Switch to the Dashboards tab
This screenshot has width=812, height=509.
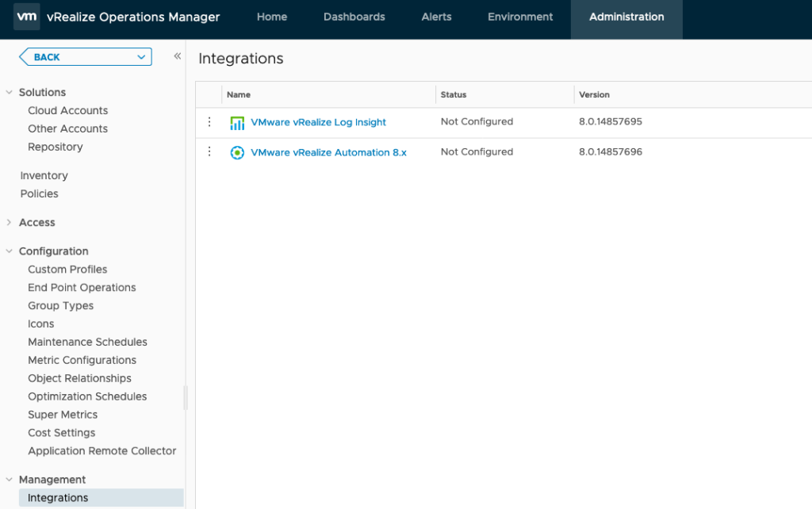pyautogui.click(x=354, y=17)
